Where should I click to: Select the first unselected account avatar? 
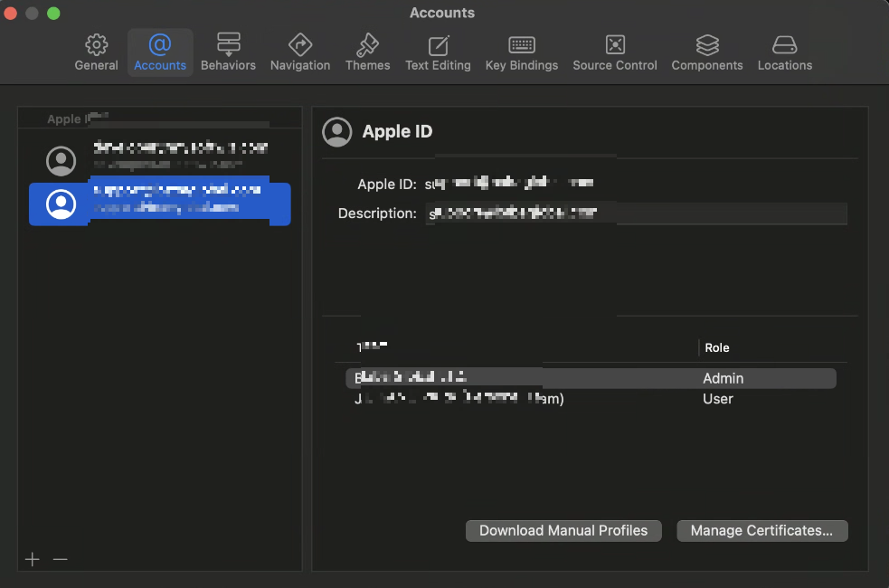61,160
